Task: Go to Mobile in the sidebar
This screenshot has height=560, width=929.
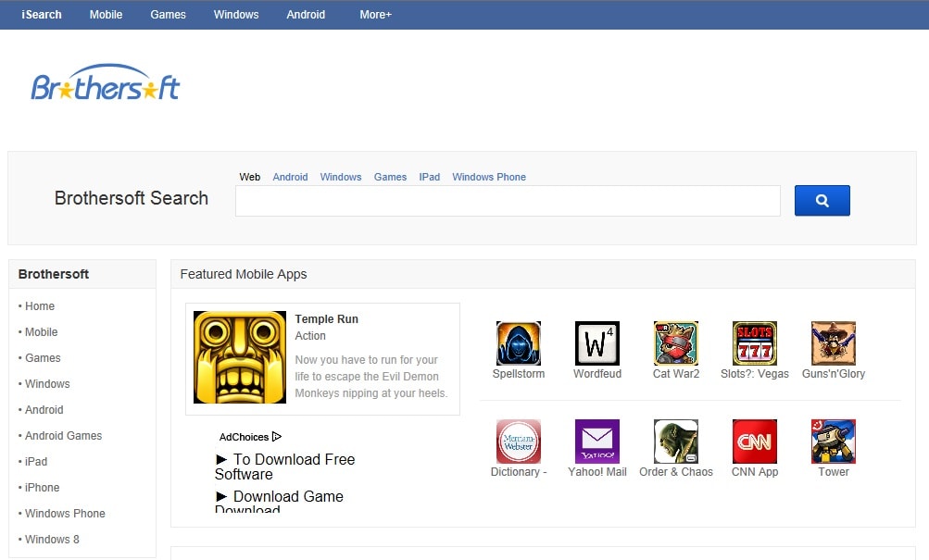Action: coord(42,332)
